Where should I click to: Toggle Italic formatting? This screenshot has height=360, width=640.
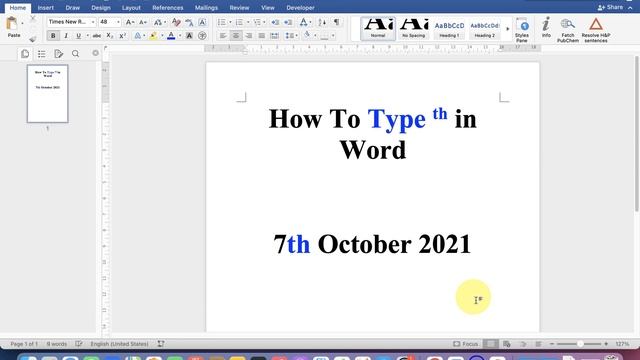(66, 36)
